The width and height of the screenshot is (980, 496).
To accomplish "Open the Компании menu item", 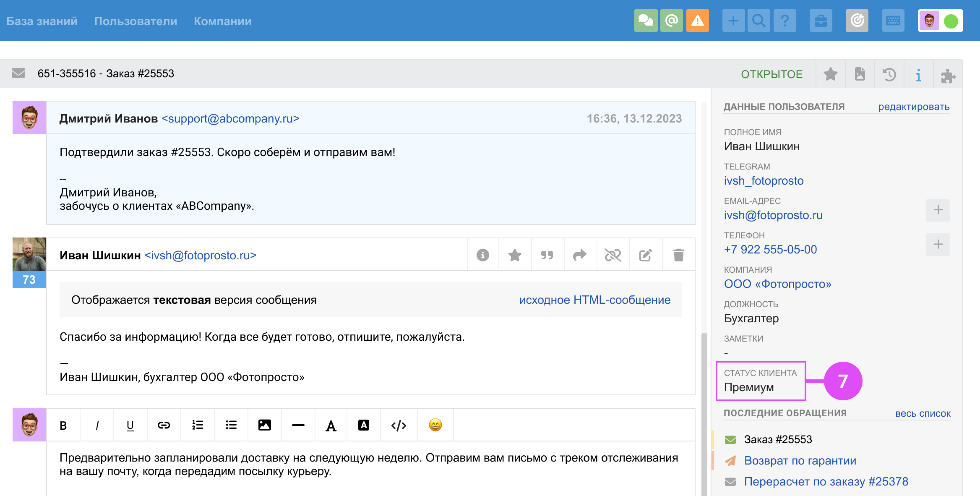I will (x=222, y=21).
